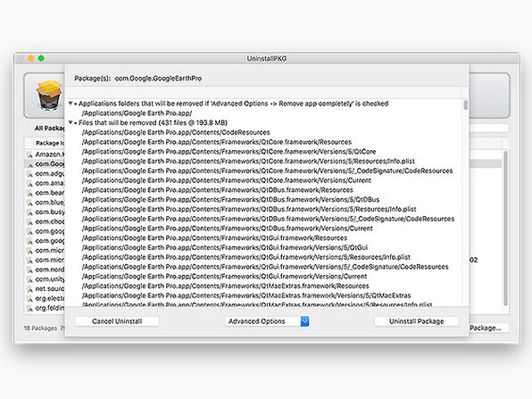Collapse the Applications folders to be removed section

(71, 104)
